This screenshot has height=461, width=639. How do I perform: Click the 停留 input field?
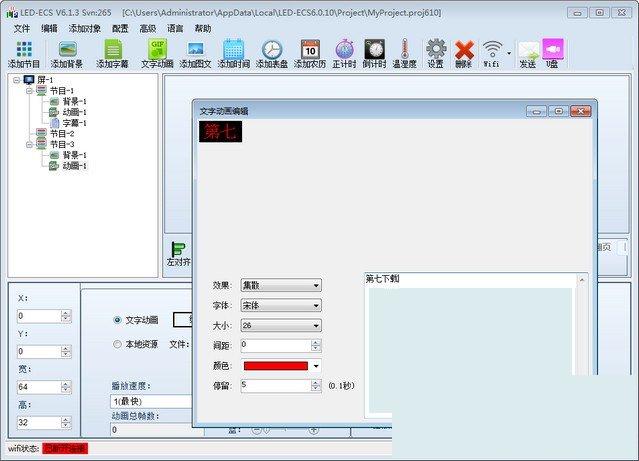coord(281,385)
